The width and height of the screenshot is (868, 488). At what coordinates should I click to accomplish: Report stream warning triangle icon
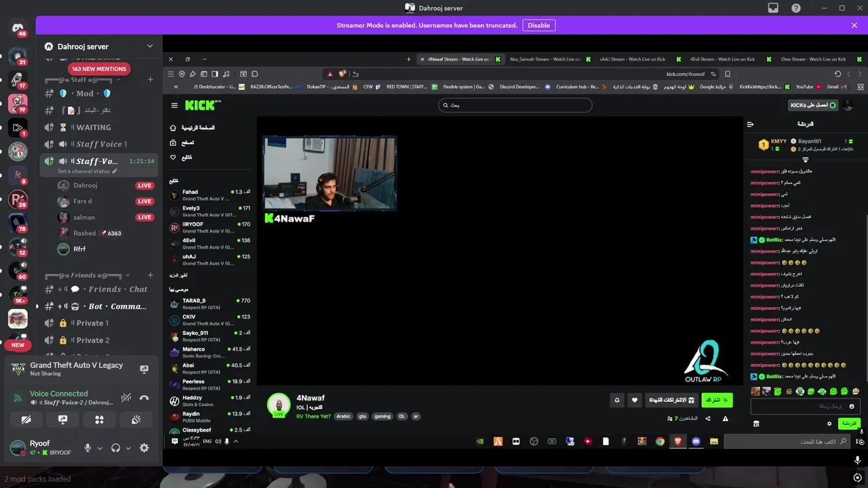(725, 419)
